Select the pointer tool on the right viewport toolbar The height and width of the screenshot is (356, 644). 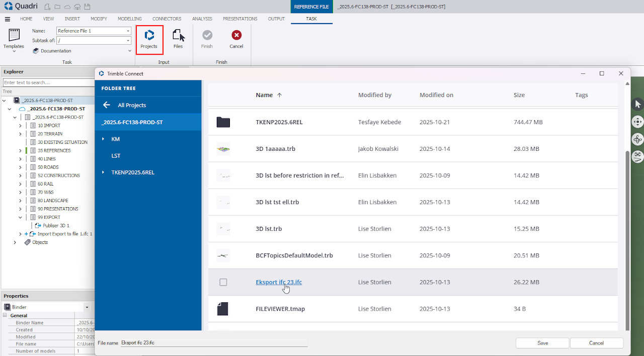pos(637,104)
